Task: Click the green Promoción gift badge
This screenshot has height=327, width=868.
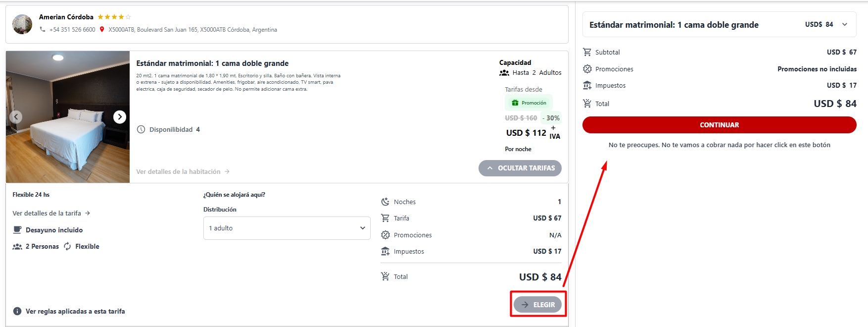Action: click(x=529, y=103)
